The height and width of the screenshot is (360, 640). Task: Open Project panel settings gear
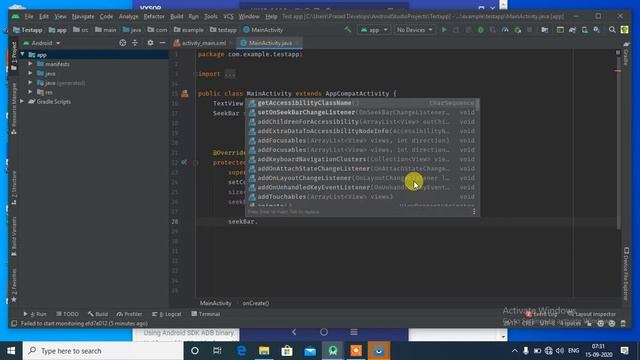(x=150, y=43)
